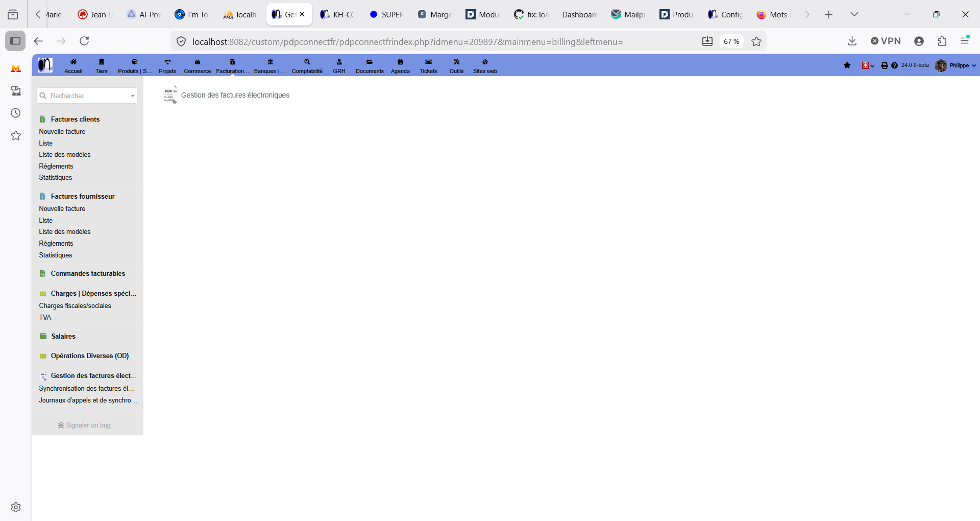The height and width of the screenshot is (521, 980).
Task: Toggle the browser sidebar panel button
Action: point(15,41)
